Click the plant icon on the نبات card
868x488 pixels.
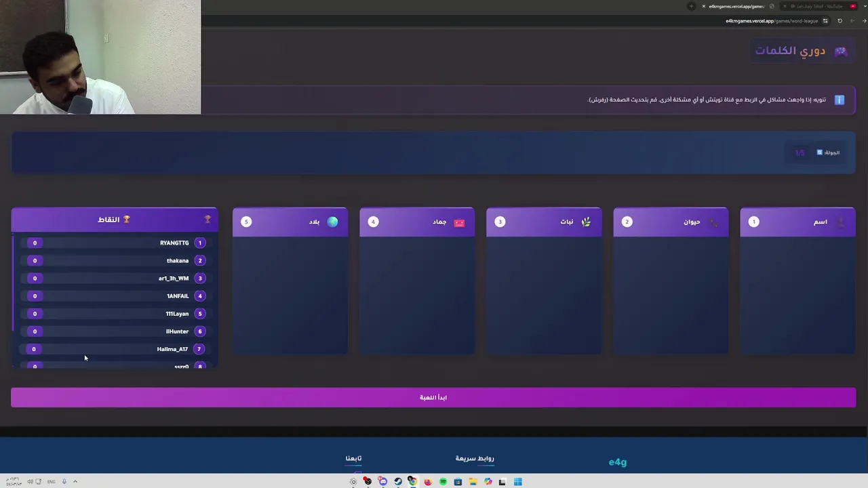[586, 222]
